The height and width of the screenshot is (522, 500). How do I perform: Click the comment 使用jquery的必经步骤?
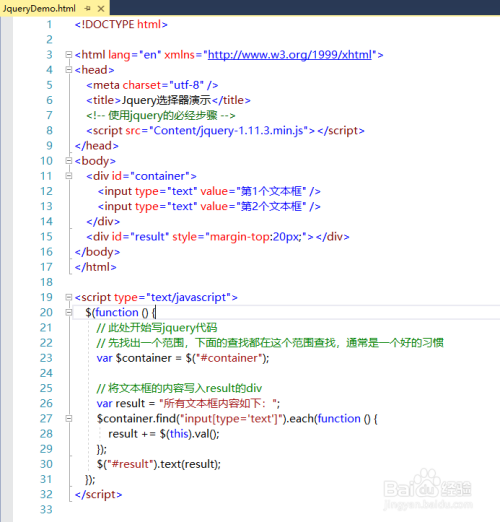[161, 115]
